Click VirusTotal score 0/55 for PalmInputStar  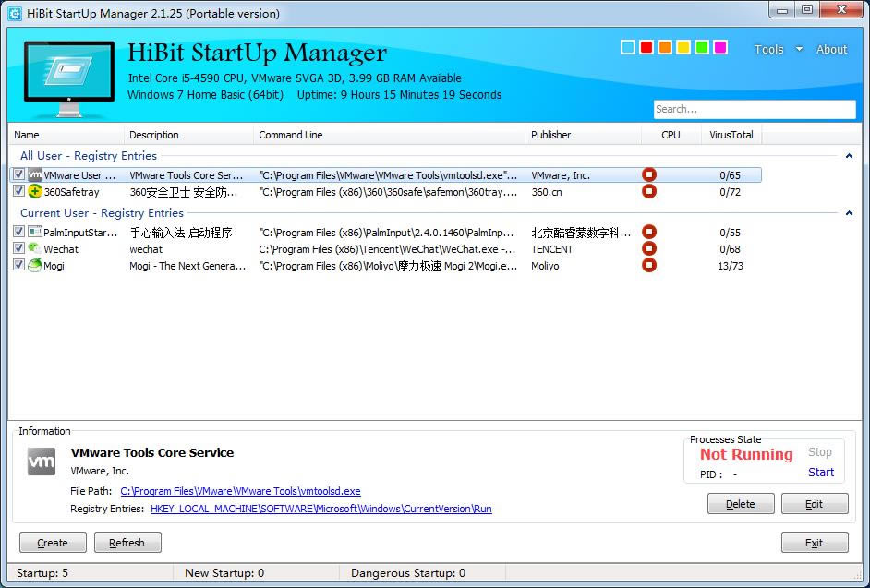click(x=731, y=233)
